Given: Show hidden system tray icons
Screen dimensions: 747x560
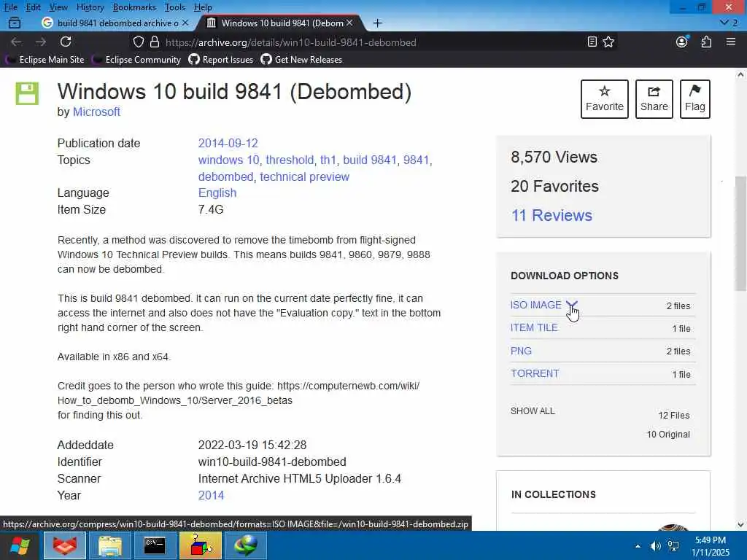Looking at the screenshot, I should coord(638,546).
